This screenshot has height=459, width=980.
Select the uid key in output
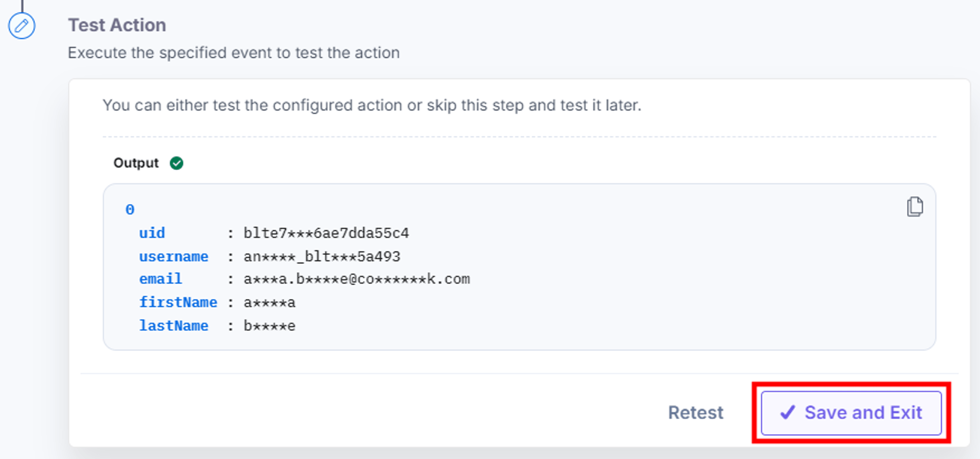(x=152, y=233)
